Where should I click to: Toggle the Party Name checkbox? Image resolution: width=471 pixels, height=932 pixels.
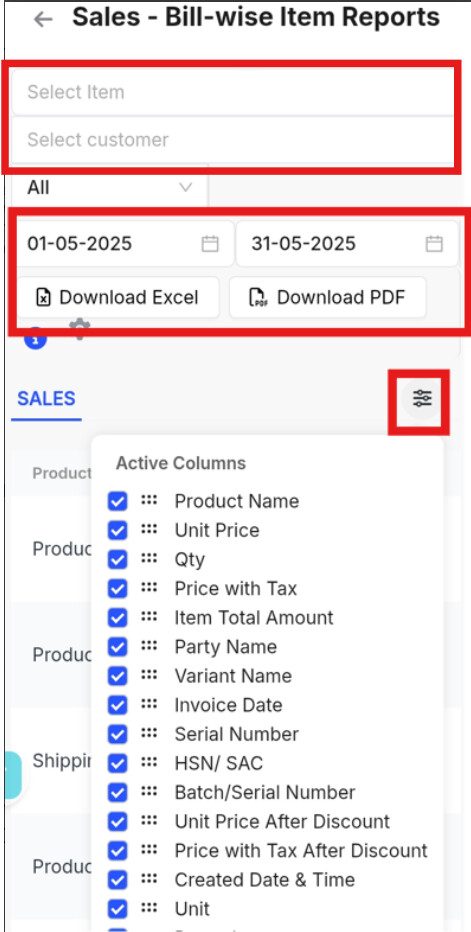[x=118, y=647]
